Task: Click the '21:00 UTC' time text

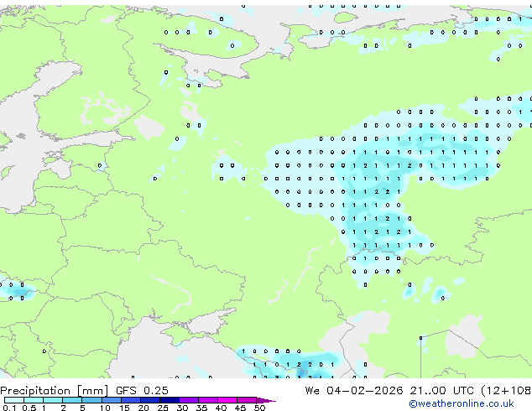Action: 441,391
